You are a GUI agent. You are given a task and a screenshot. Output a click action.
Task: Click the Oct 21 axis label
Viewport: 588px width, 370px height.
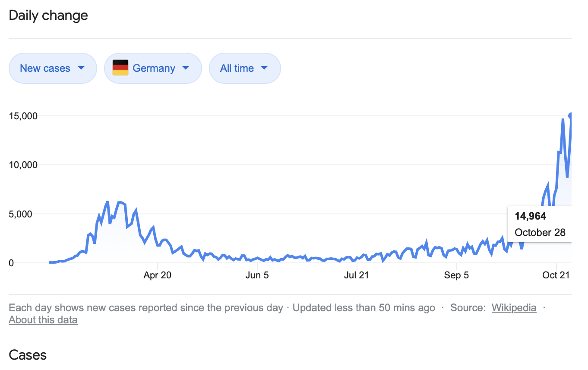[x=556, y=275]
